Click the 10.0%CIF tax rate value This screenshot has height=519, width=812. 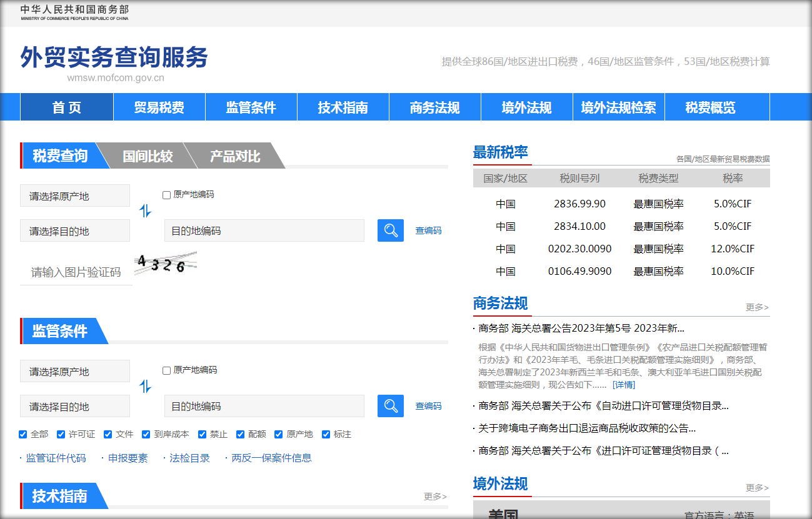point(733,271)
